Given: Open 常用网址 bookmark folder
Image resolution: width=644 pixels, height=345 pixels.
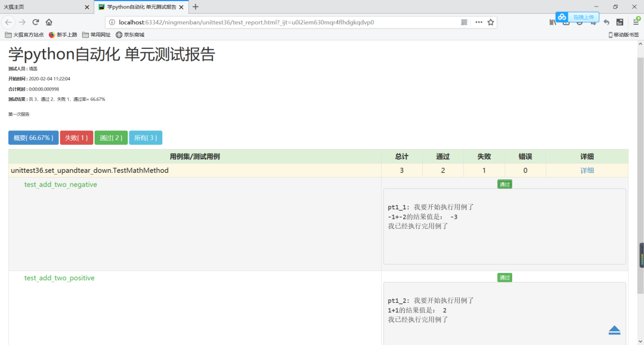Looking at the screenshot, I should [96, 35].
